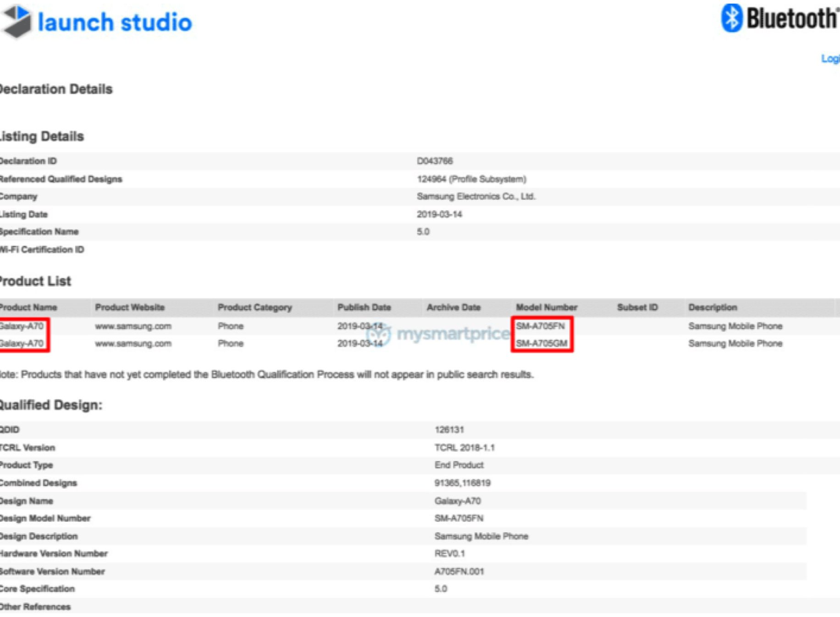The image size is (840, 617).
Task: Click the Model Number column header
Action: [x=547, y=307]
